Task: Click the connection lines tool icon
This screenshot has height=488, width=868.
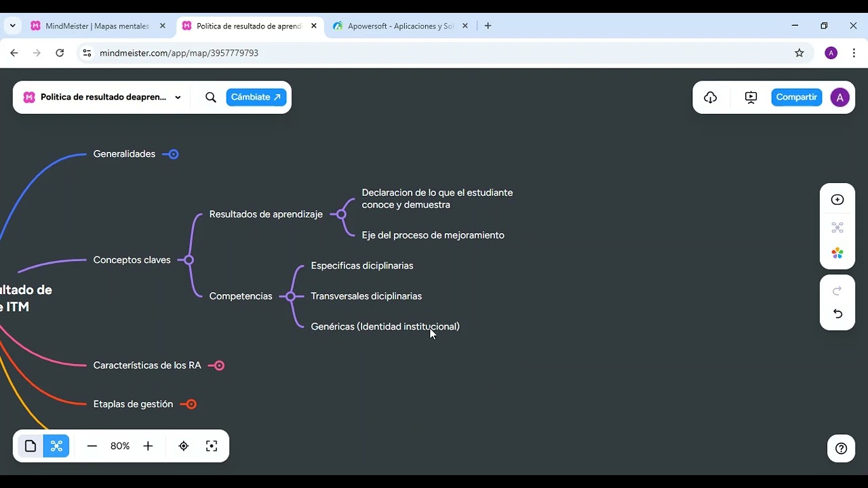Action: click(837, 228)
